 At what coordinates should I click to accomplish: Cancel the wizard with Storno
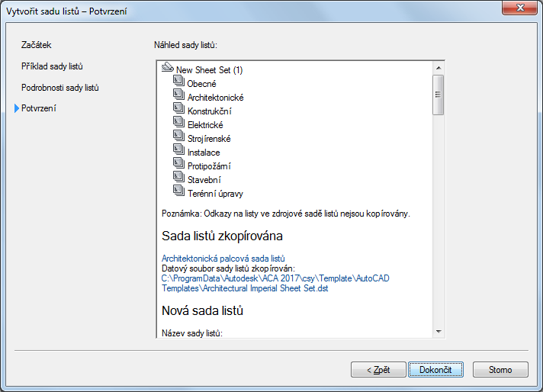point(500,370)
